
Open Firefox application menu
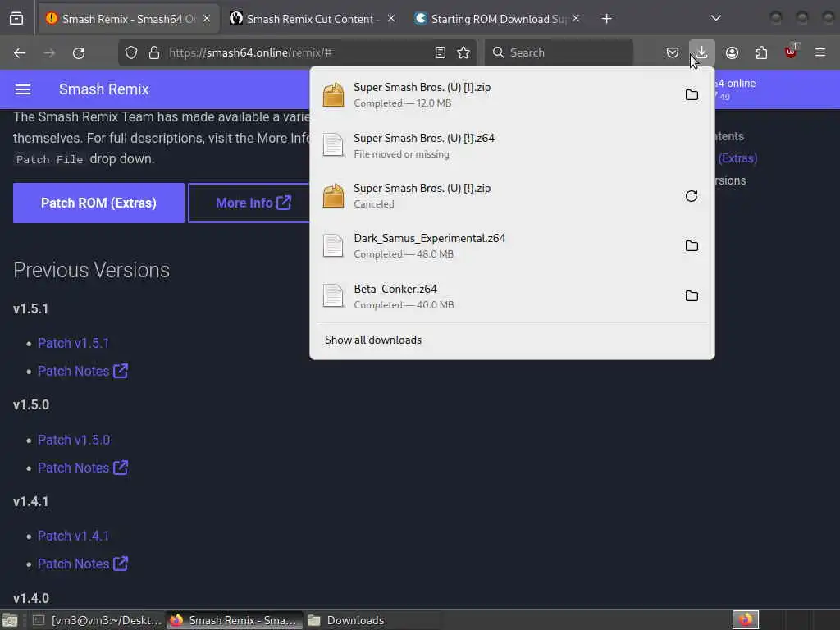click(820, 52)
